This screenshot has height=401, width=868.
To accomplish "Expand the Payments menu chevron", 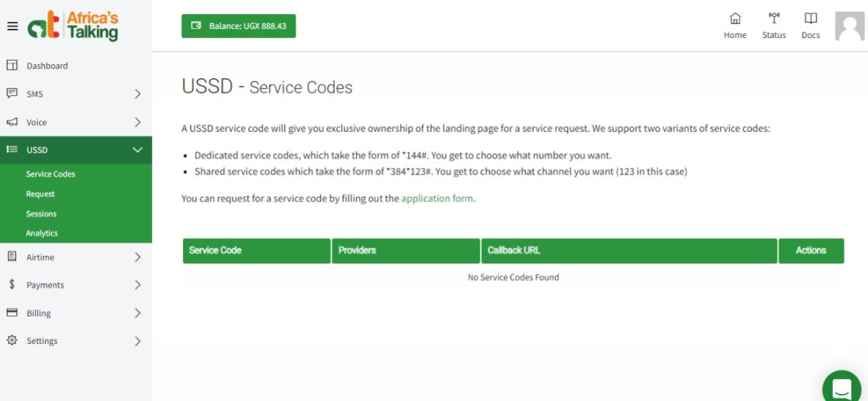I will (x=137, y=285).
